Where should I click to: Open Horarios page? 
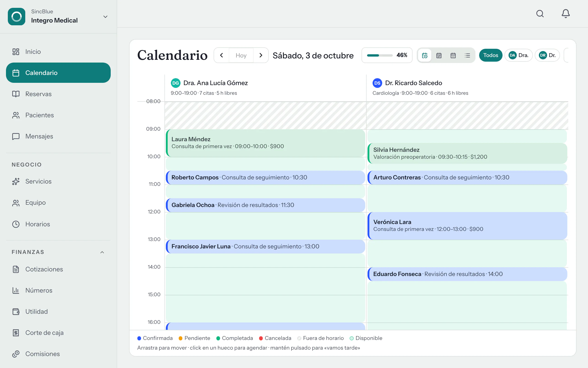click(58, 224)
